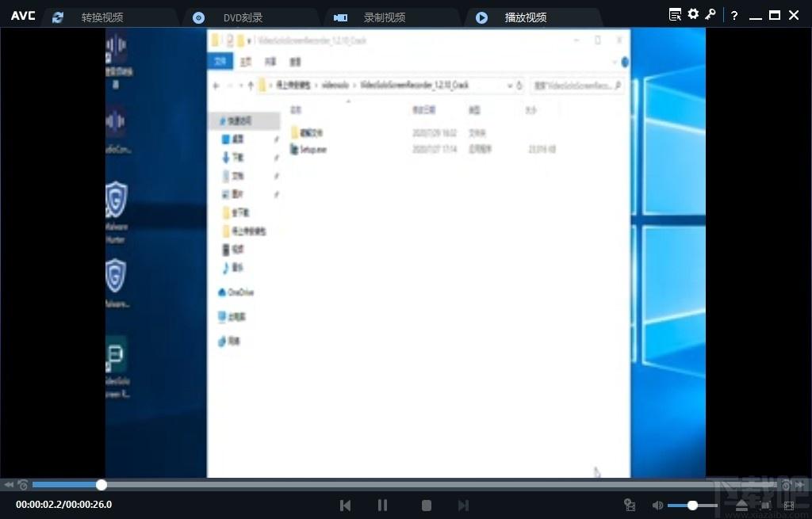The width and height of the screenshot is (812, 519).
Task: Skip to the next video
Action: click(x=464, y=505)
